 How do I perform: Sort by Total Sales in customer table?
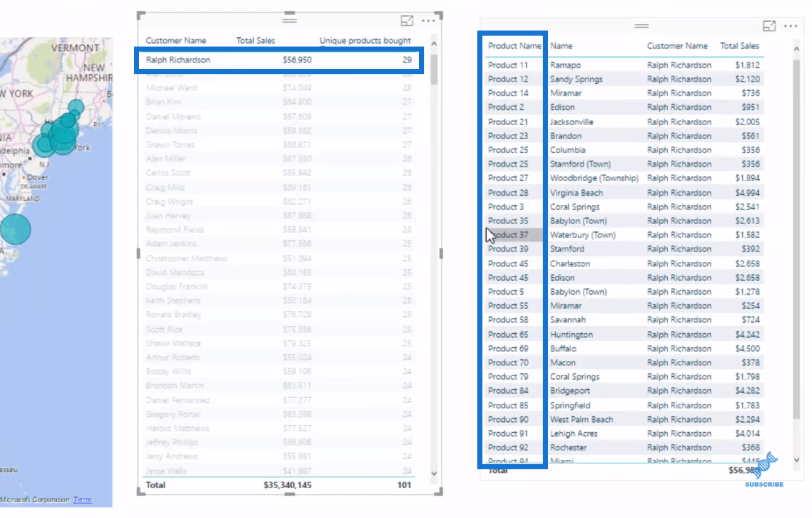[x=256, y=41]
